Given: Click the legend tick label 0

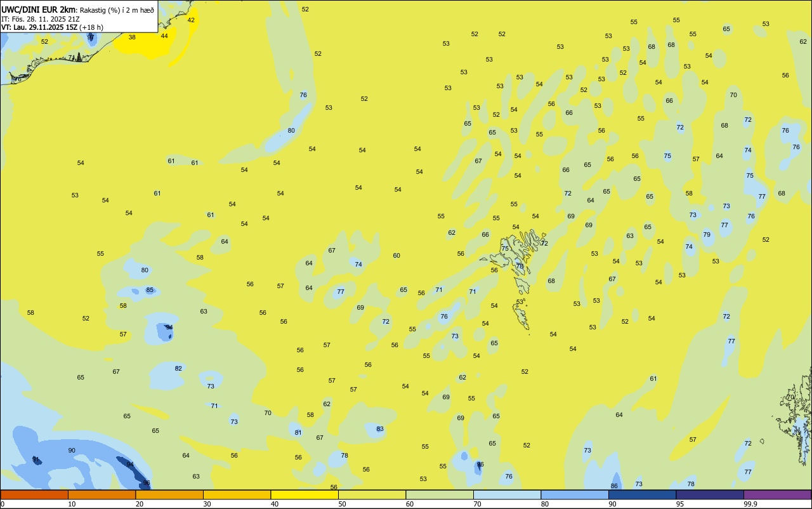Looking at the screenshot, I should coord(3,504).
